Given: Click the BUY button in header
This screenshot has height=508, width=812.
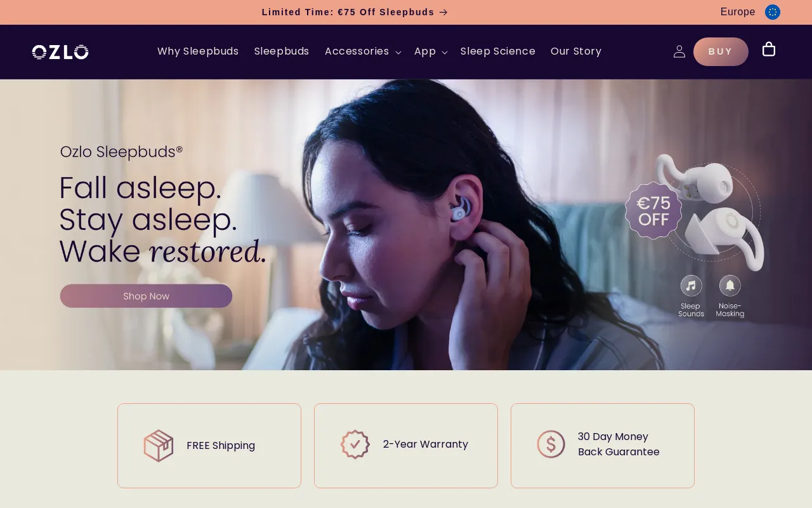Looking at the screenshot, I should coord(721,51).
